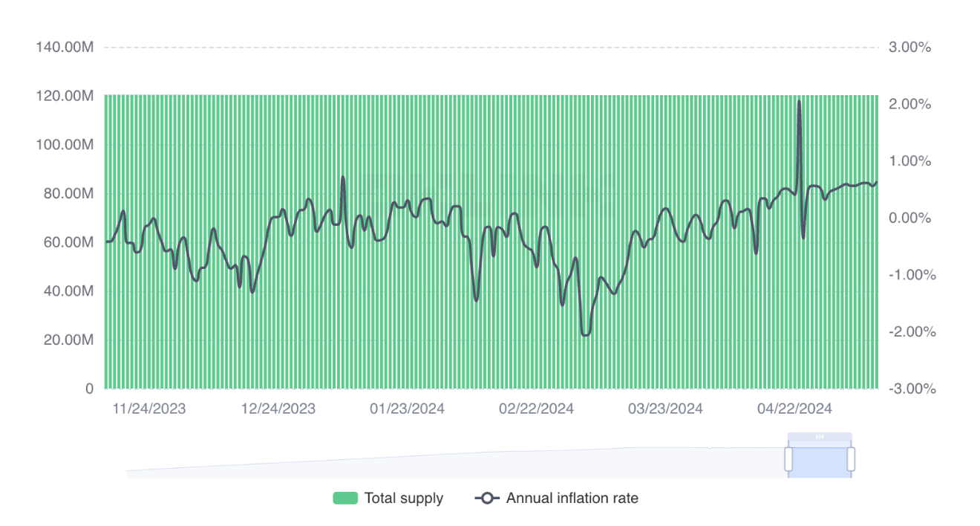The image size is (980, 526).
Task: Click the -3.00% right axis label
Action: (911, 389)
